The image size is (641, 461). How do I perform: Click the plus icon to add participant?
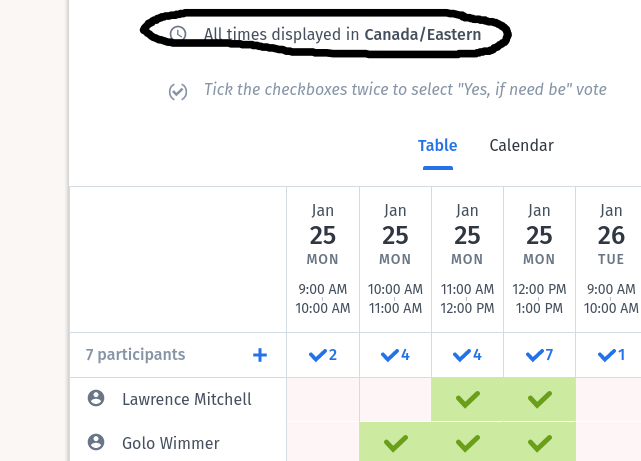[260, 355]
